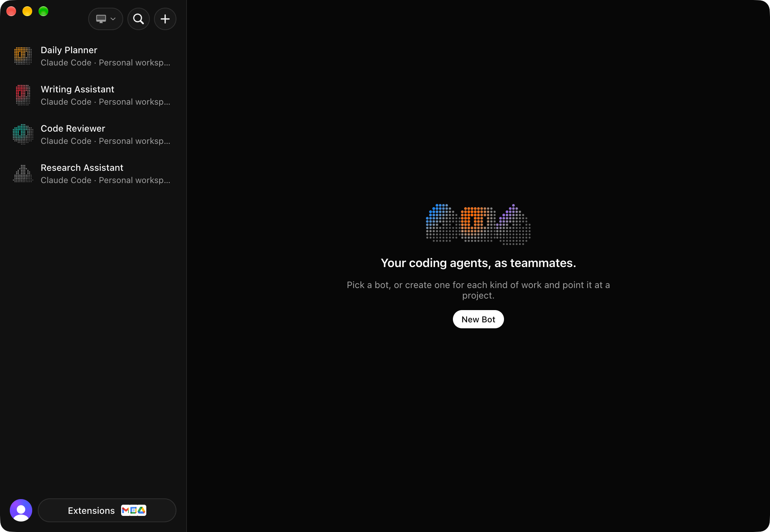
Task: Click the Google Calendar icon in Extensions
Action: [x=133, y=510]
